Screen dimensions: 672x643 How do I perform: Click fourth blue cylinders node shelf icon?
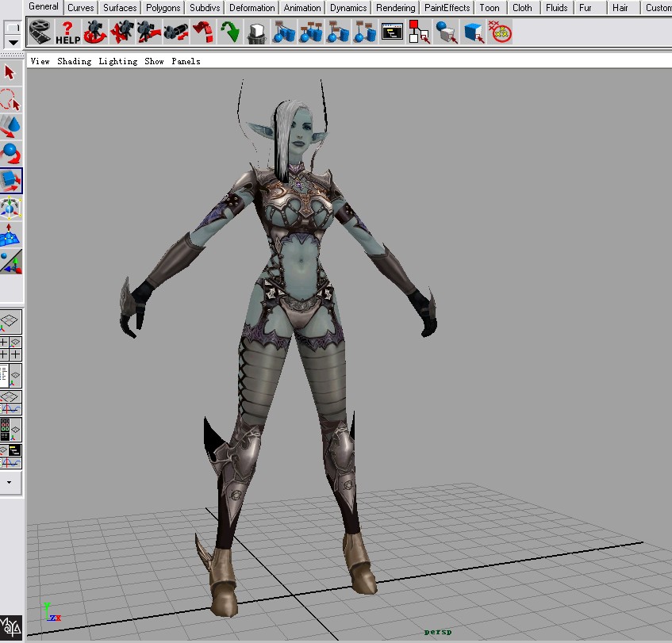point(365,33)
